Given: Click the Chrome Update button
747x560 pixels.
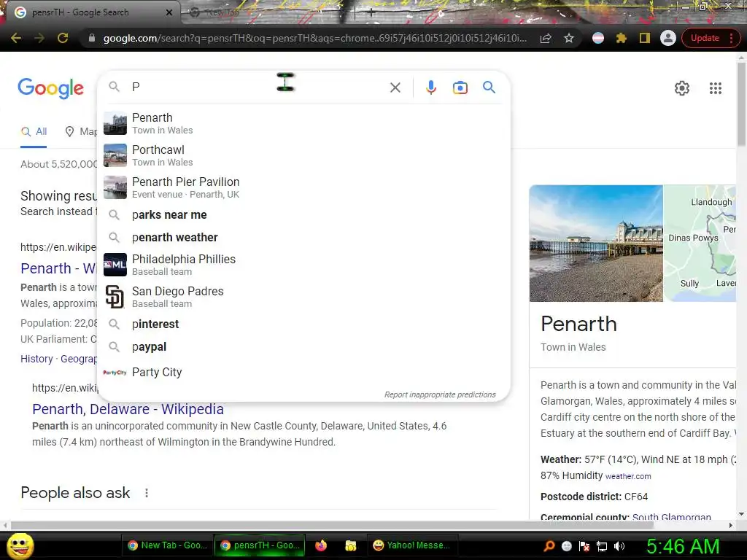Looking at the screenshot, I should pyautogui.click(x=705, y=38).
